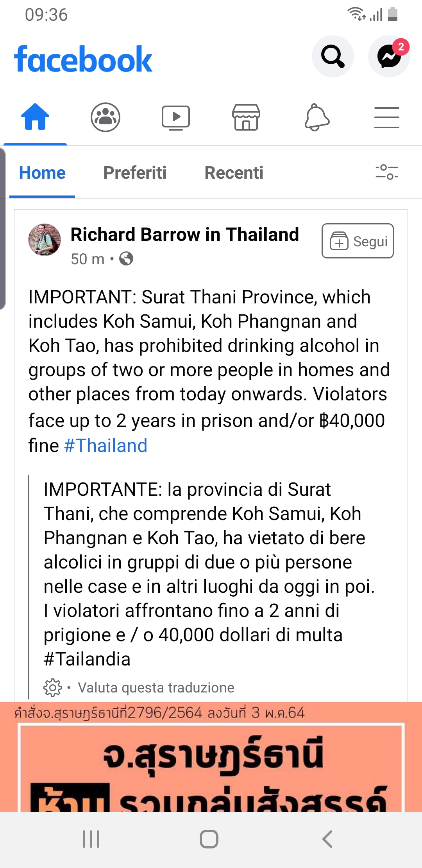Open Richard Barrow in Thailand profile
Image resolution: width=422 pixels, height=868 pixels.
coord(184,234)
